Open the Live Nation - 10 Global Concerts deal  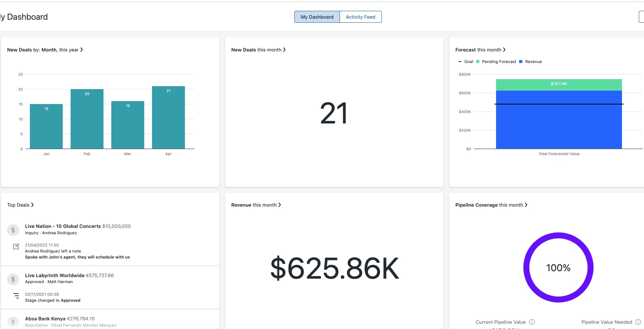tap(63, 226)
